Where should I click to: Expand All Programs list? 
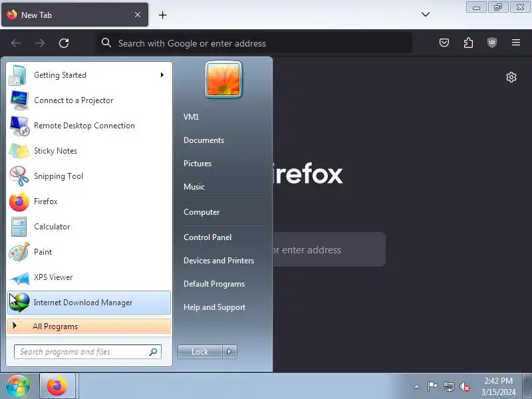pyautogui.click(x=89, y=327)
